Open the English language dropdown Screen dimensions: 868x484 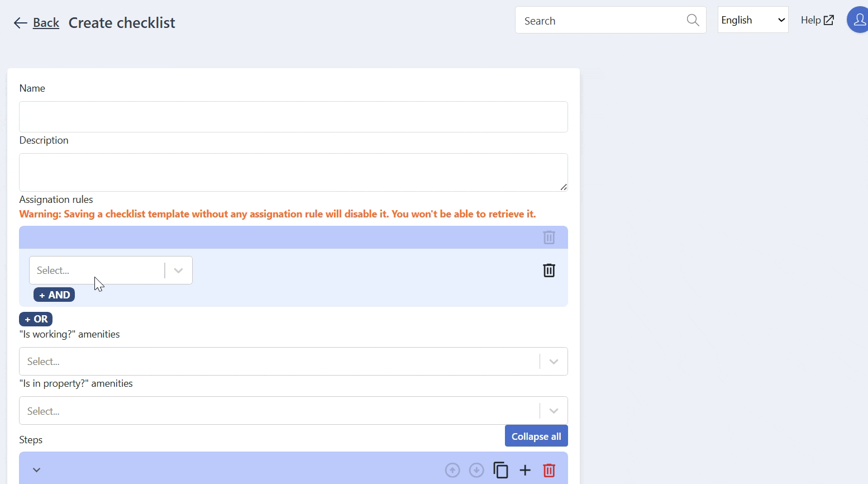[753, 20]
